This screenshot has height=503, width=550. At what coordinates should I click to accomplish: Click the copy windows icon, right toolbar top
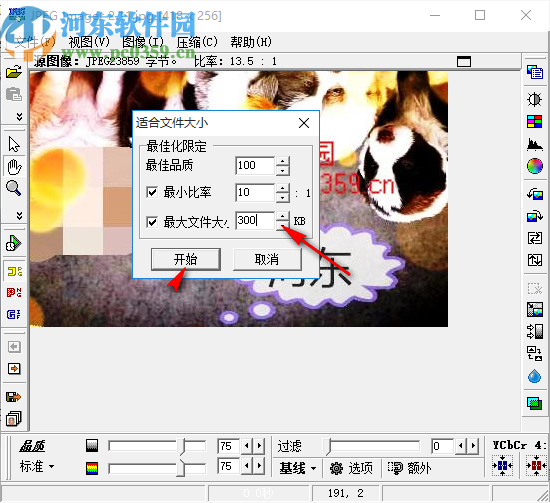point(535,72)
